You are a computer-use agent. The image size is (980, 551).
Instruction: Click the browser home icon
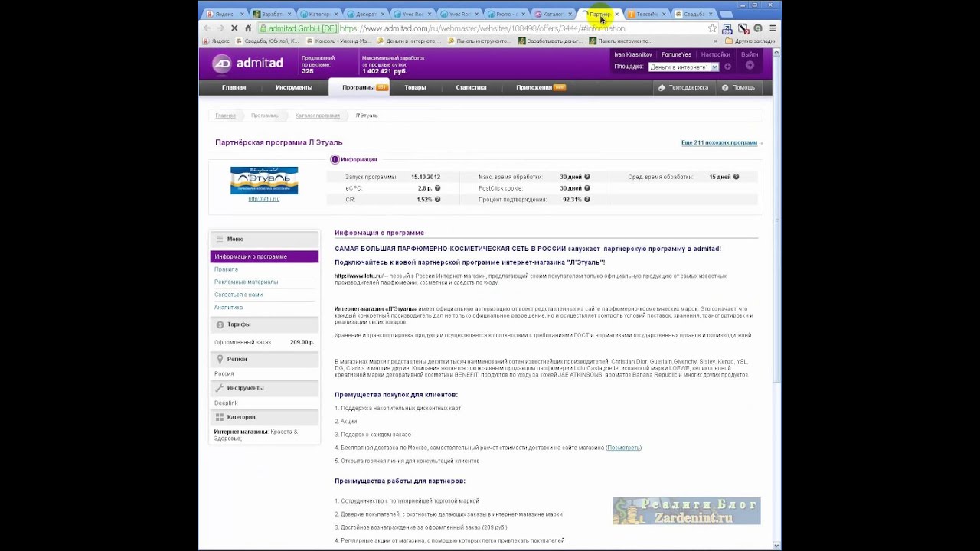(x=248, y=28)
